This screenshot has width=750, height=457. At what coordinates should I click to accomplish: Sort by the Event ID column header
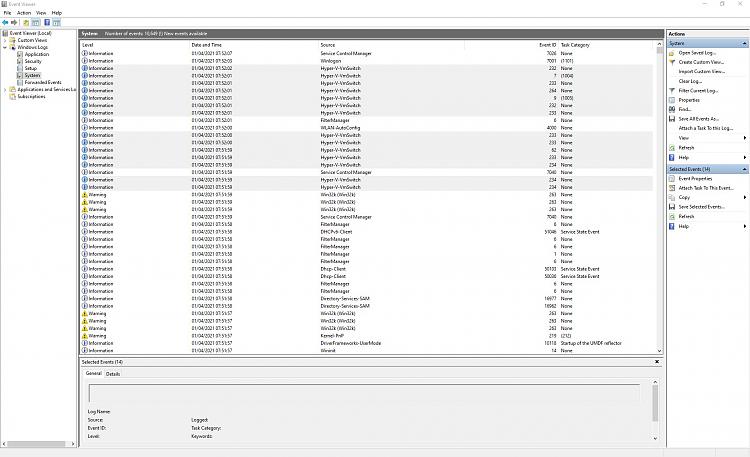(x=511, y=45)
